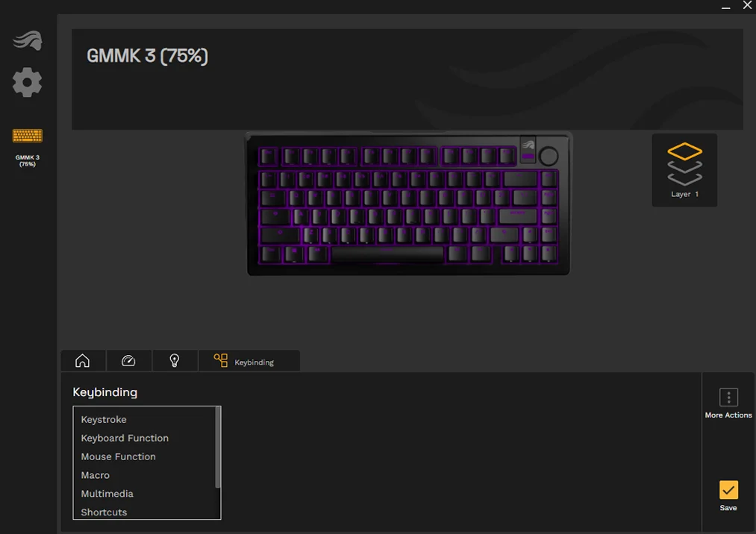Screen dimensions: 756x534
Task: Select the Macro option
Action: point(95,475)
